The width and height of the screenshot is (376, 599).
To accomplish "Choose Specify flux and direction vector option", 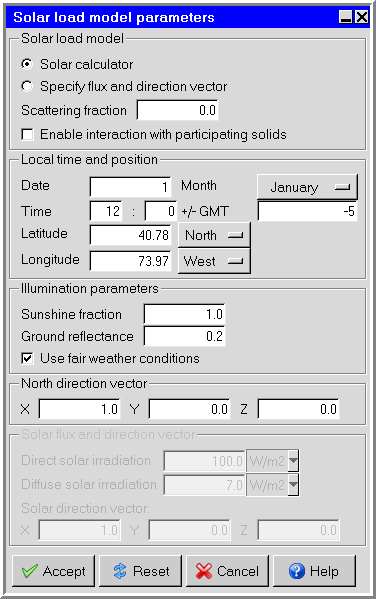I will (27, 86).
